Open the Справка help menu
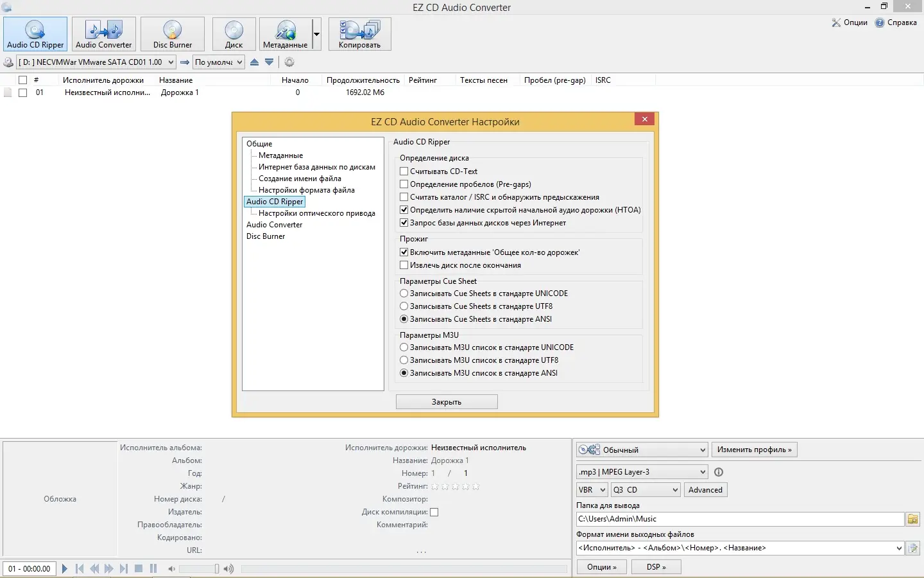The image size is (924, 578). (x=896, y=22)
